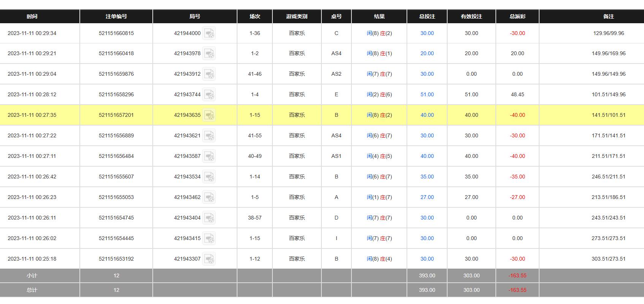Click replay icon beside round 421943978
644x304 pixels.
(209, 54)
